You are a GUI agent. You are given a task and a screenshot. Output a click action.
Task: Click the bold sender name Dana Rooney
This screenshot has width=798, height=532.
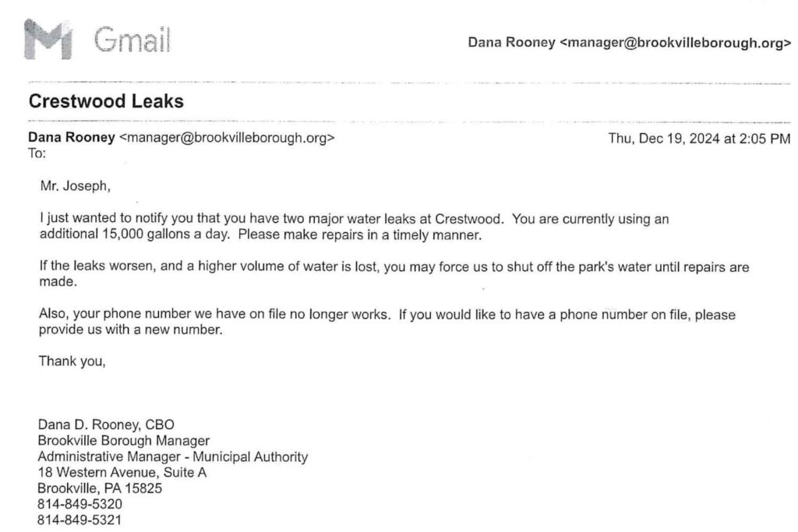point(72,139)
